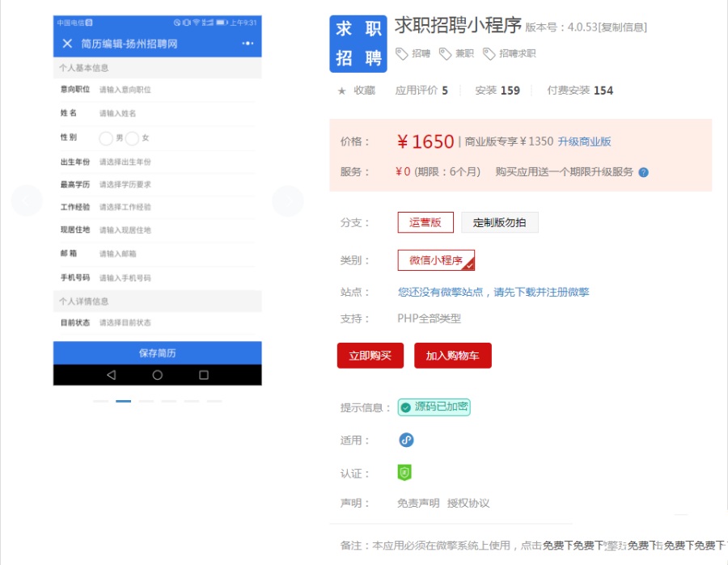This screenshot has height=565, width=728.
Task: Click the X close icon on 简历编辑 screen
Action: point(68,43)
